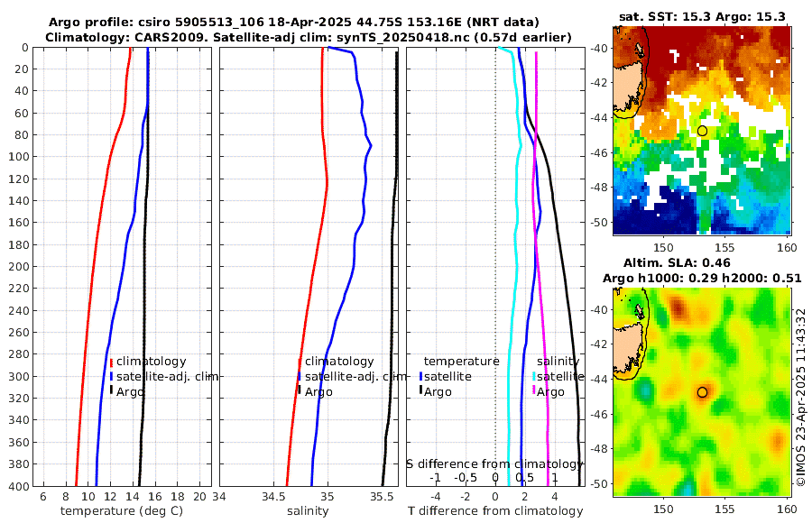Click the T difference axis tick -4

click(x=435, y=496)
